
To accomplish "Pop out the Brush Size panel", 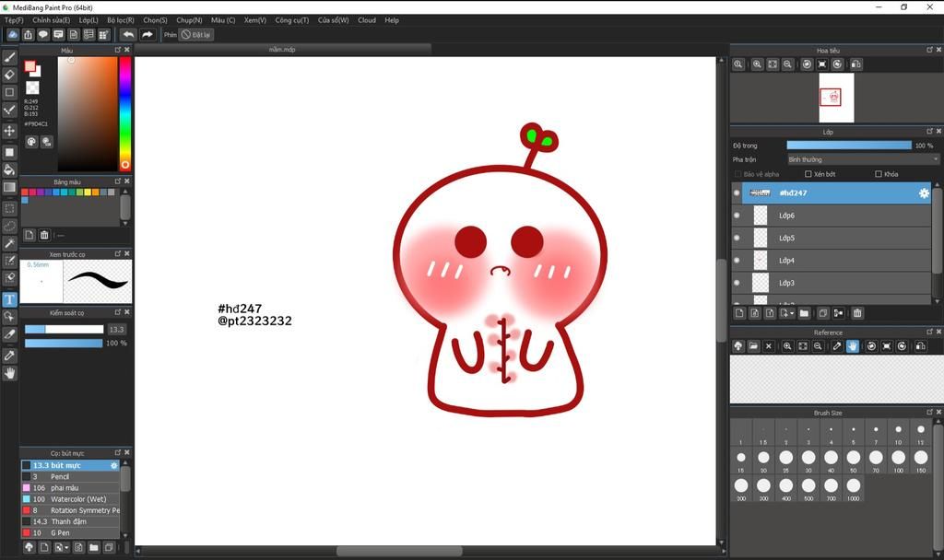I will point(929,412).
